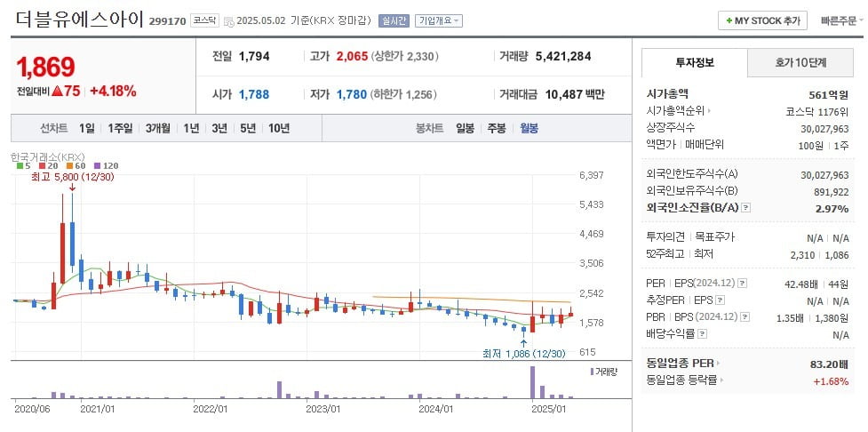Click help icon beside 외국인소진율(B/A)

click(x=746, y=208)
